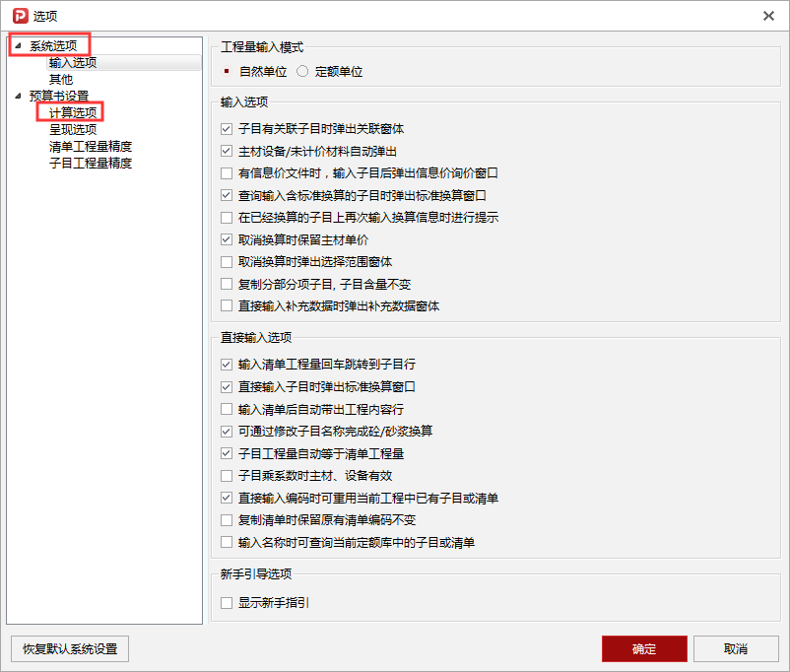This screenshot has width=790, height=672.
Task: Select the 自然单位 radio button
Action: (x=228, y=70)
